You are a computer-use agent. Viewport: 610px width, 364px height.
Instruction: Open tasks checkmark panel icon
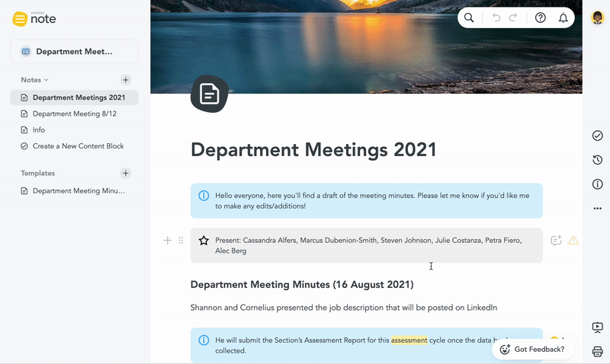598,136
